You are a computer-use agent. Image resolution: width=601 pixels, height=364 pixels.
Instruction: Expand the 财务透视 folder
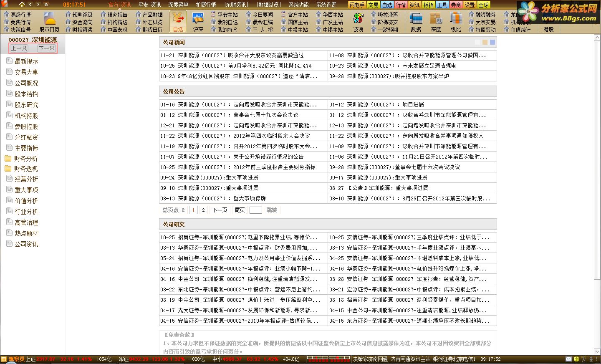[x=25, y=169]
